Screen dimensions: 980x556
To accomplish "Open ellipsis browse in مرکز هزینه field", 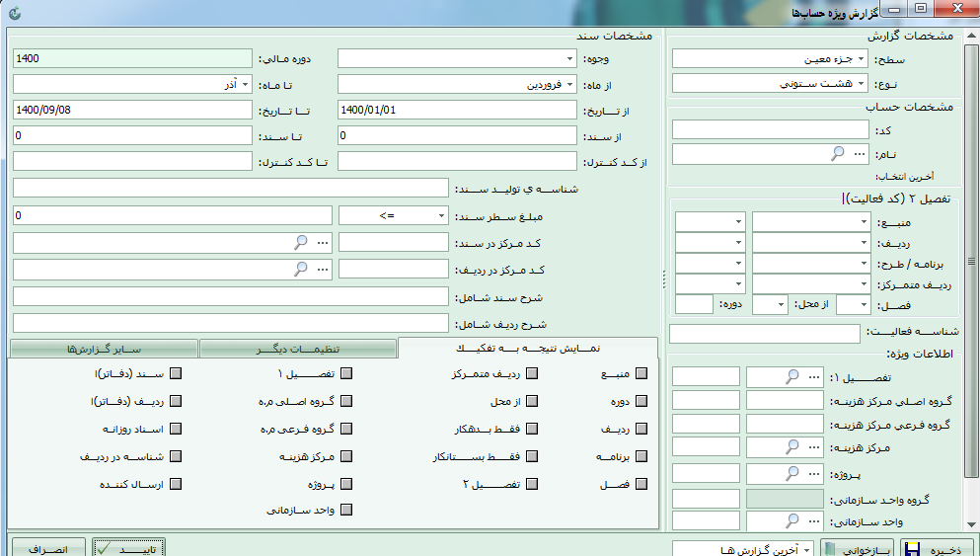I will point(814,447).
